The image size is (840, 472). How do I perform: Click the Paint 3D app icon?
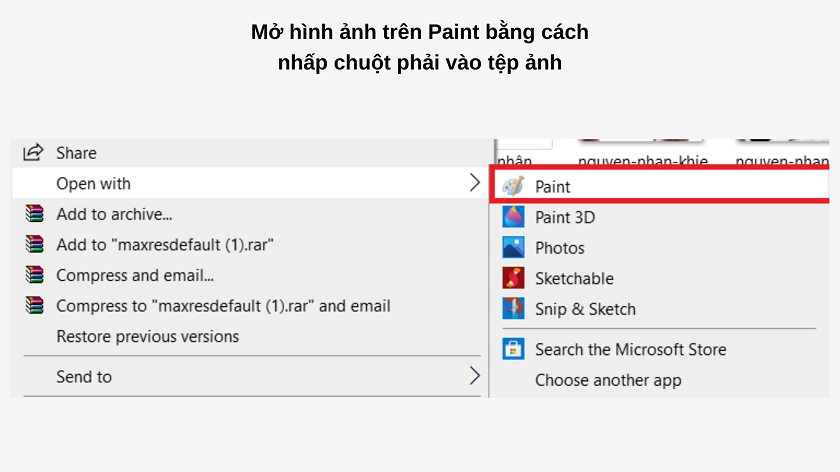pos(513,217)
